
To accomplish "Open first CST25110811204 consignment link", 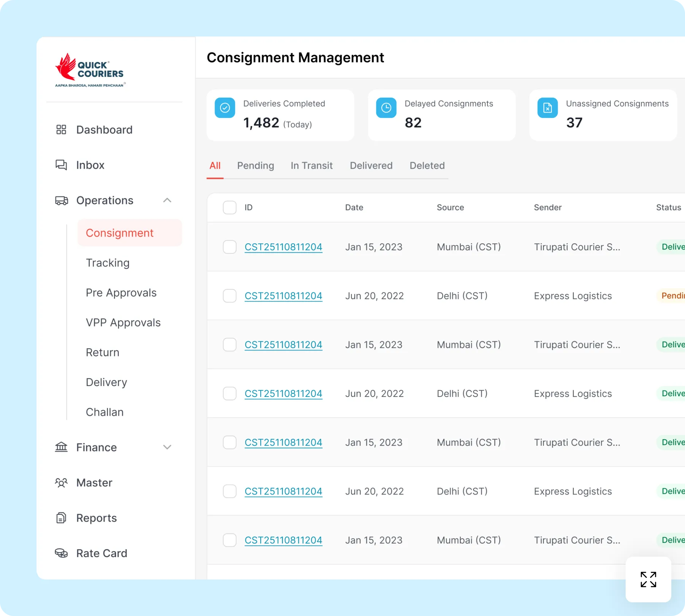I will tap(284, 247).
